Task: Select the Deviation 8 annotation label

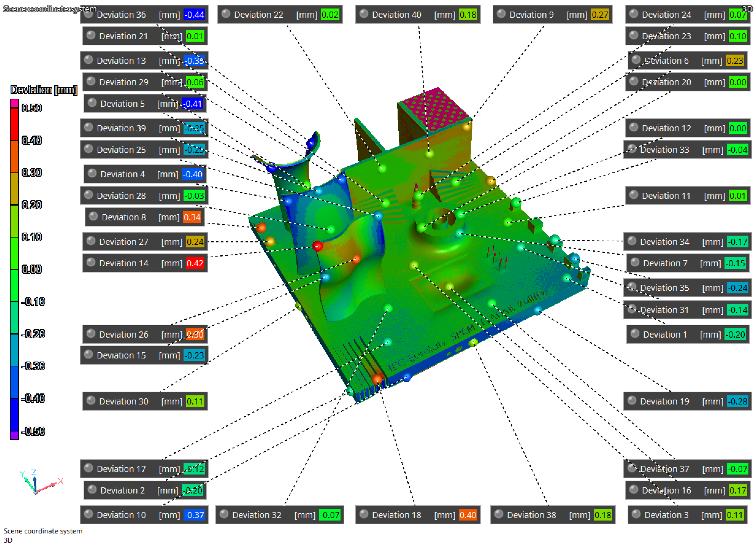Action: pyautogui.click(x=124, y=217)
